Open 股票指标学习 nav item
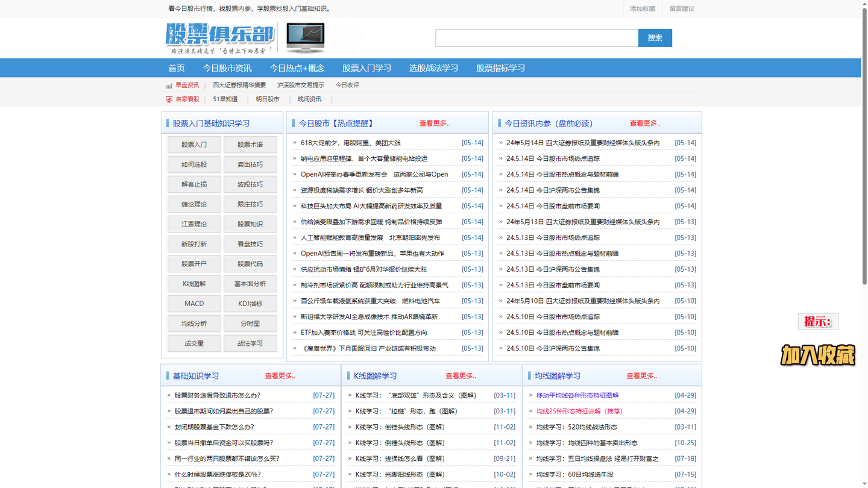Image resolution: width=868 pixels, height=488 pixels. click(501, 68)
